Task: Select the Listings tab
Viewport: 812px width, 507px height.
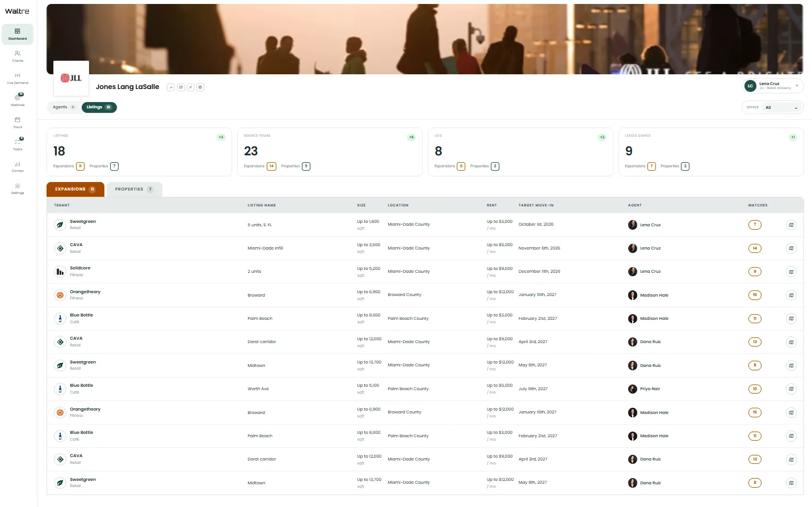Action: point(99,107)
